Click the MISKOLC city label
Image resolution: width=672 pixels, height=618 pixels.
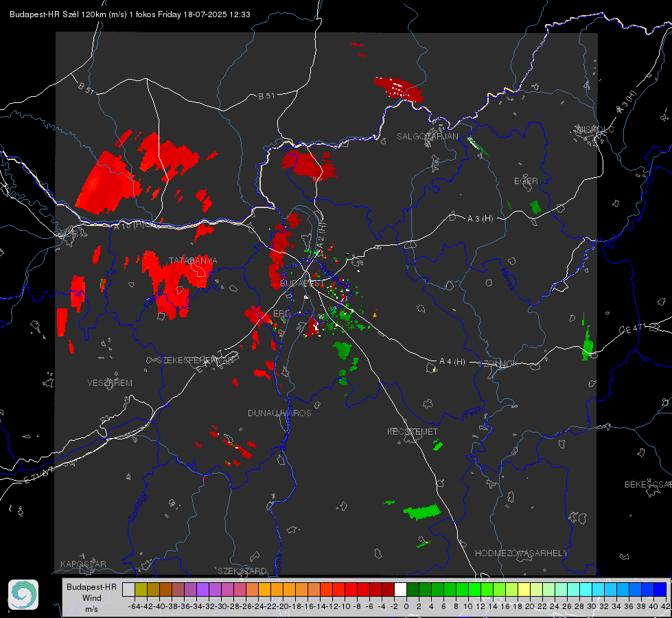coord(595,130)
